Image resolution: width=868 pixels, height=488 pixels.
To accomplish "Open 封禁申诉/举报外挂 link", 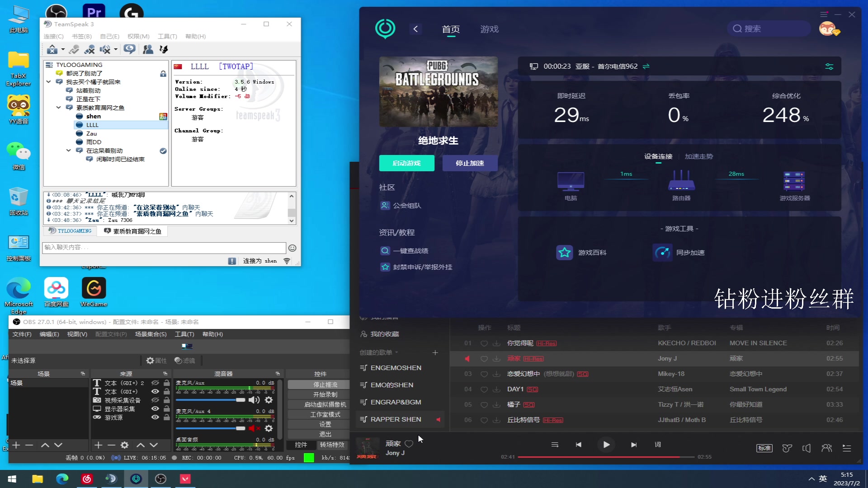I will point(416,267).
